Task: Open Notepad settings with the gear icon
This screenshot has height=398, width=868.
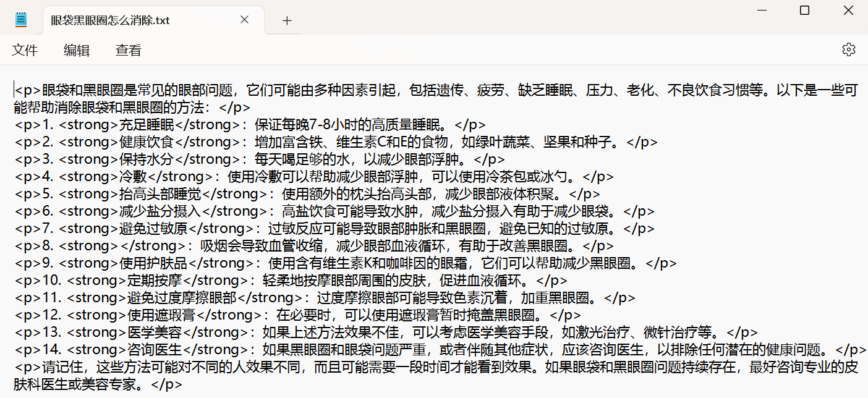Action: tap(849, 49)
